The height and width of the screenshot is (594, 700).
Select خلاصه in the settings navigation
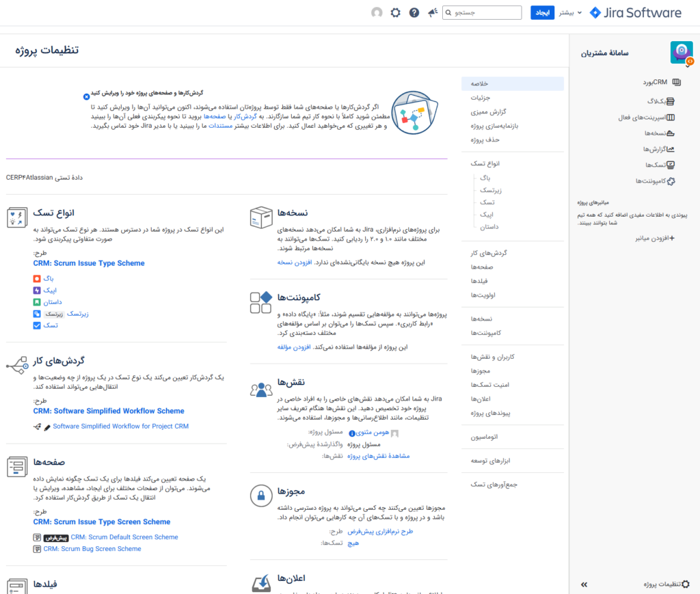pyautogui.click(x=513, y=83)
